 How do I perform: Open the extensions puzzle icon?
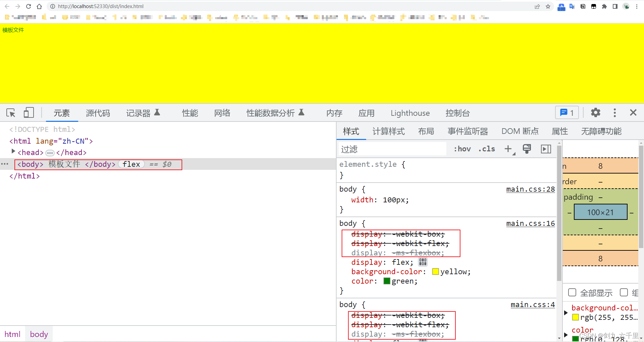coord(604,6)
